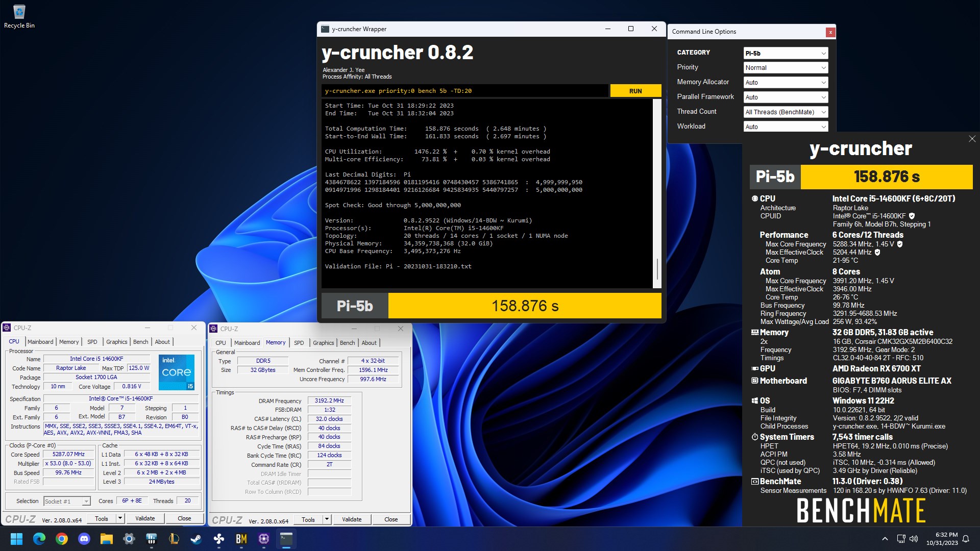Open the Workload dropdown

click(x=786, y=127)
